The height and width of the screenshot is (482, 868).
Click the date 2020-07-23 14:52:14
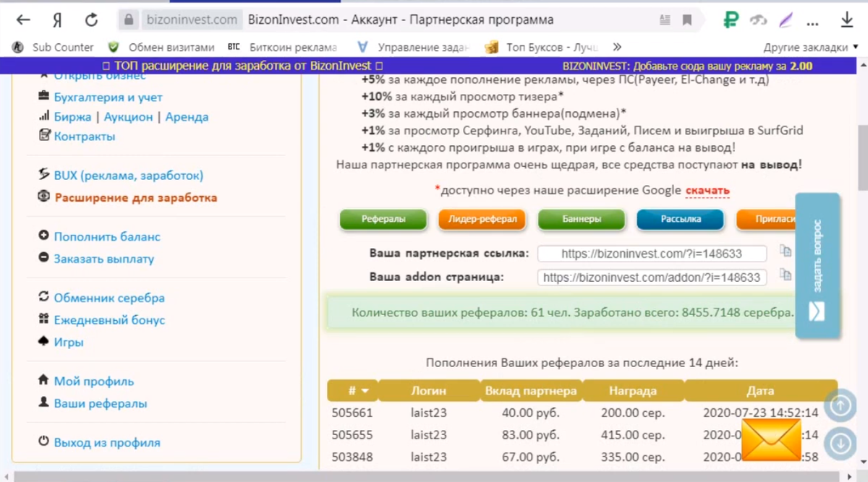tap(760, 413)
